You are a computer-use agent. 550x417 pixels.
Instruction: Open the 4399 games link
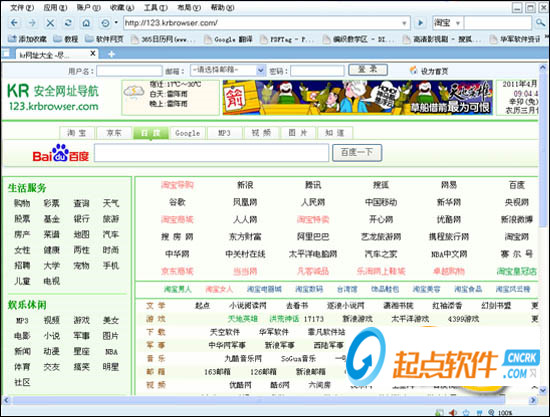(x=463, y=319)
